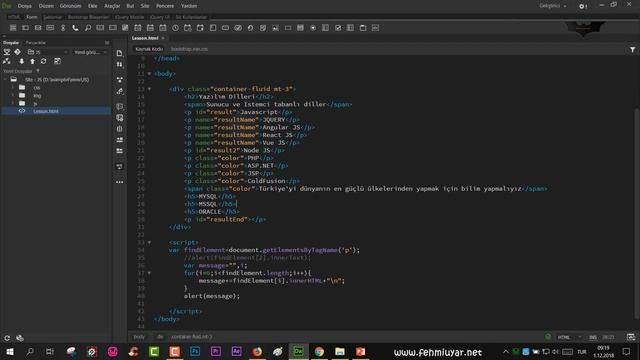Screen dimensions: 640x360
Task: Insert a Password field from Form toolbar
Action: click(x=50, y=28)
